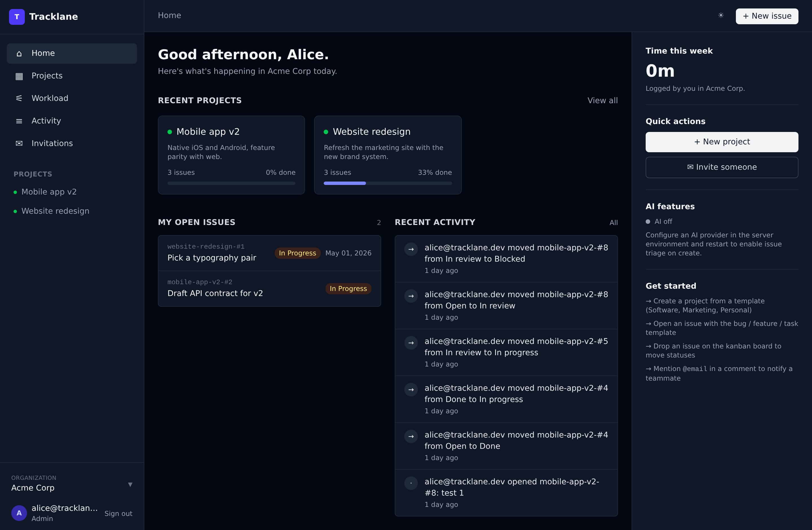Click the Invitations envelope icon

(19, 143)
